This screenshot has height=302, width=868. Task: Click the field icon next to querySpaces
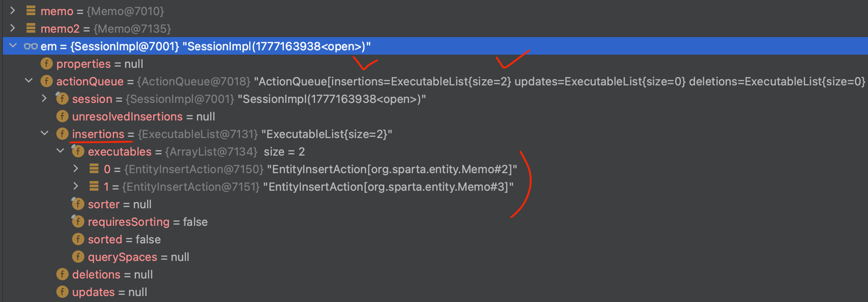pos(78,257)
